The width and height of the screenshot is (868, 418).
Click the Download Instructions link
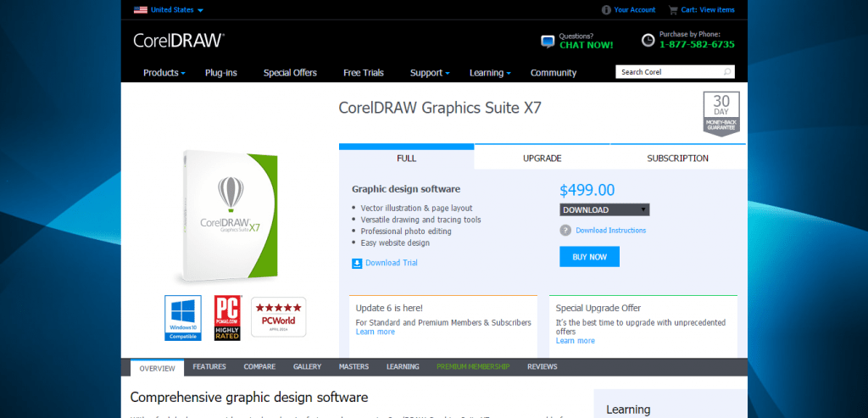pyautogui.click(x=610, y=231)
